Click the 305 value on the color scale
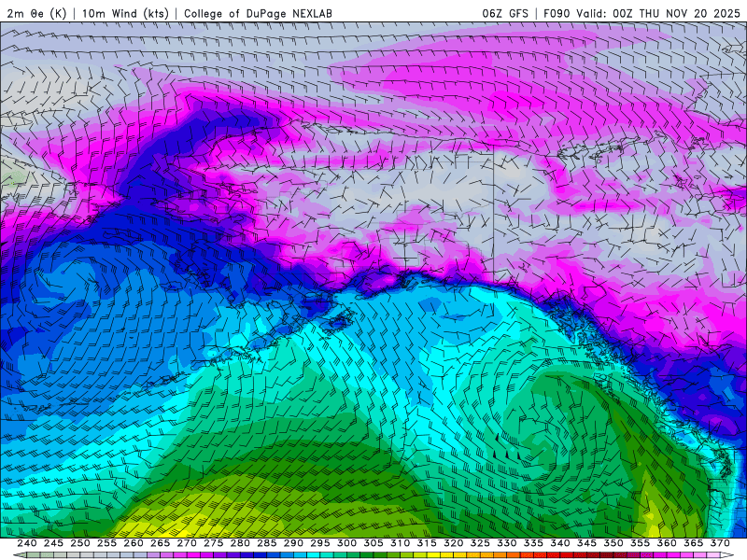Screen dimensions: 747x560 (373, 543)
